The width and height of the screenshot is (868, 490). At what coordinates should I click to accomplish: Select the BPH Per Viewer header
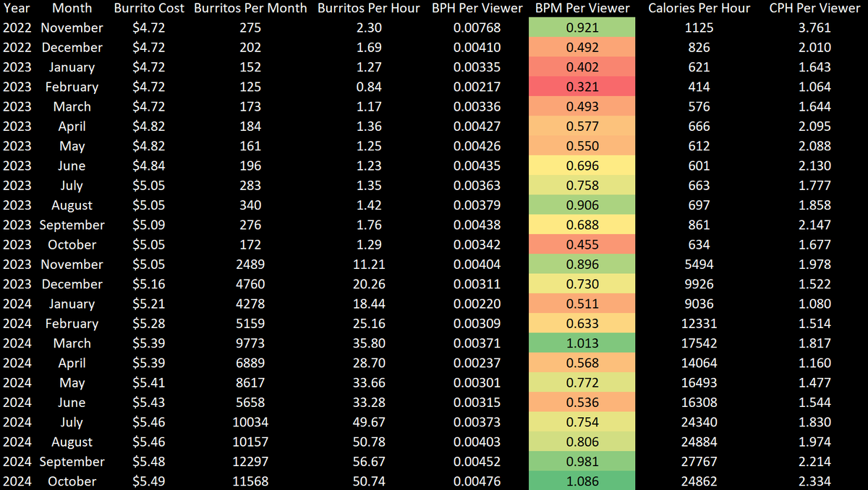[477, 9]
